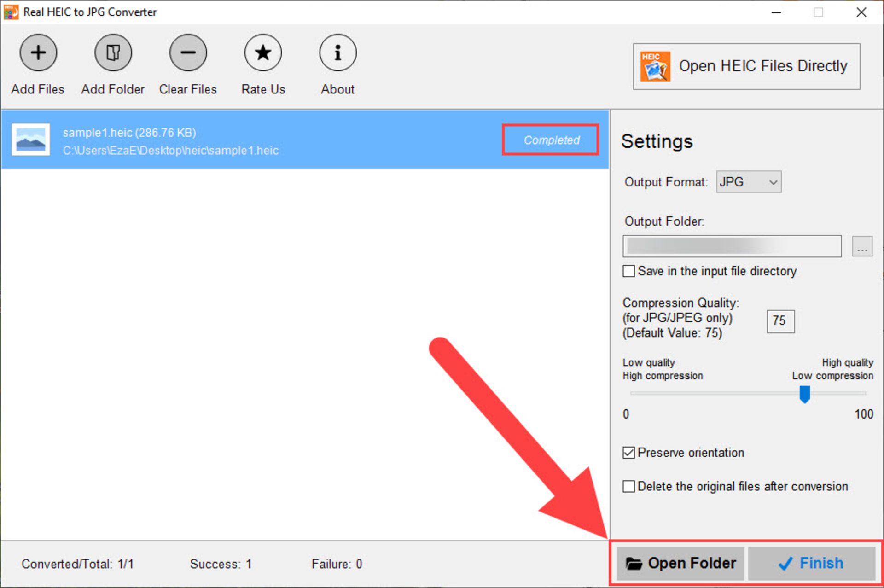The width and height of the screenshot is (884, 588).
Task: Click the High quality Low compression label
Action: pyautogui.click(x=832, y=369)
